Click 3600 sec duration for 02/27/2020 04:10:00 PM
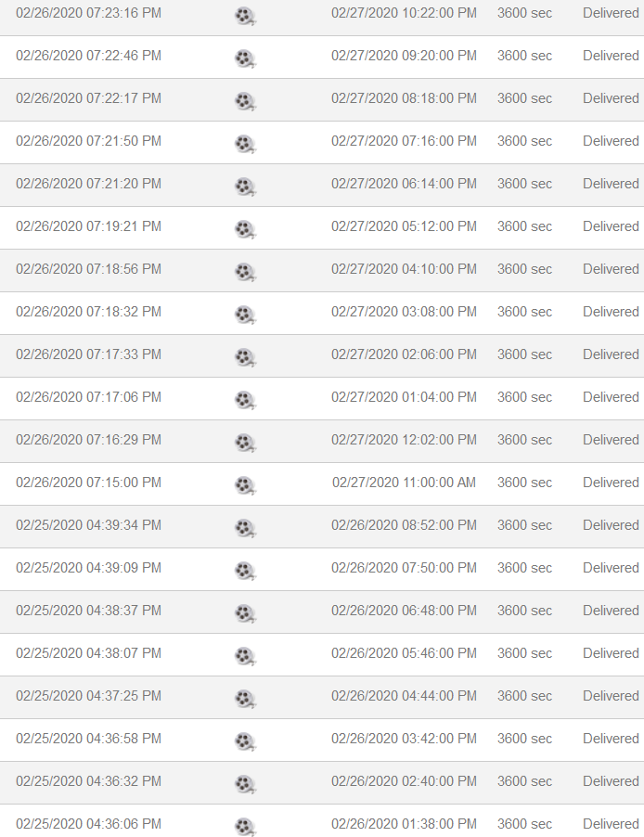Screen dimensions: 644x837 pos(524,269)
